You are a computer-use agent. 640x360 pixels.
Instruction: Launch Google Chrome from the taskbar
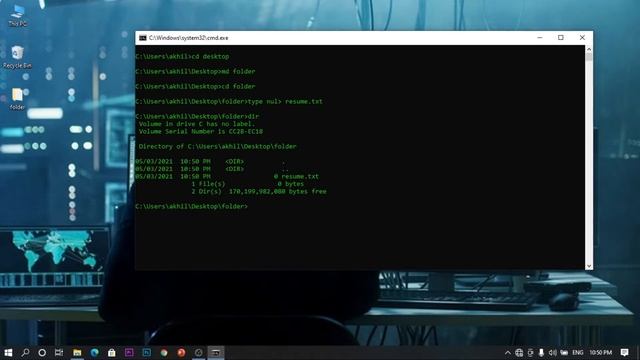click(164, 352)
